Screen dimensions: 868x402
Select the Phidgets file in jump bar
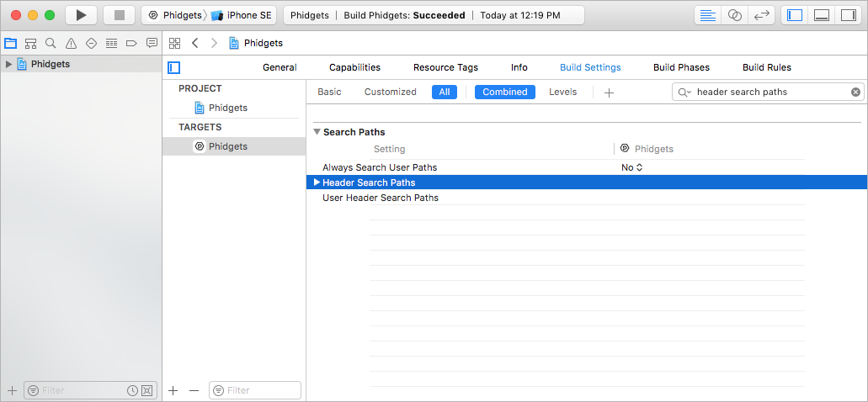(256, 43)
